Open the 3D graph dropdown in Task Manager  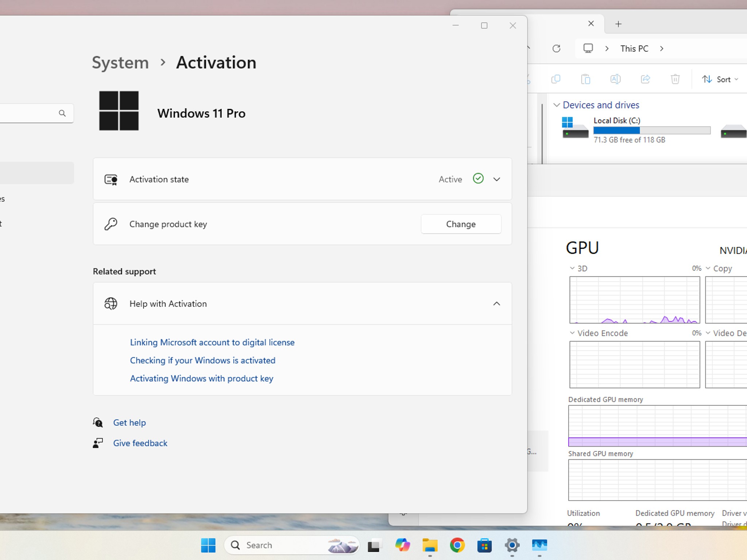(x=572, y=268)
